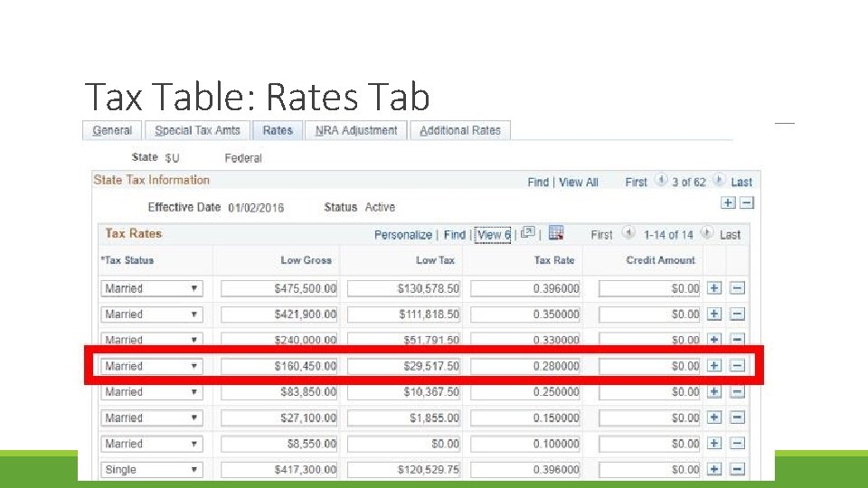Delete the $83,850.00 Low Gross row
This screenshot has width=868, height=488.
[x=738, y=391]
